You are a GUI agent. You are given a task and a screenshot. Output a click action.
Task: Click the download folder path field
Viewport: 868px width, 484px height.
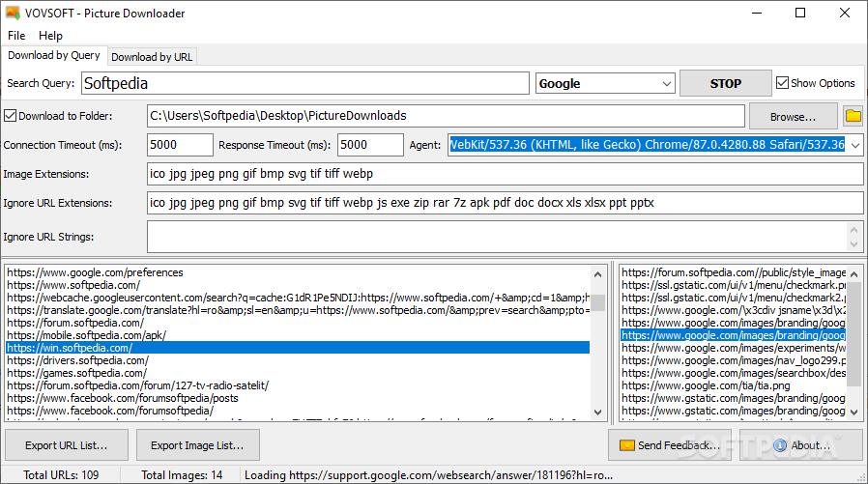pos(446,116)
